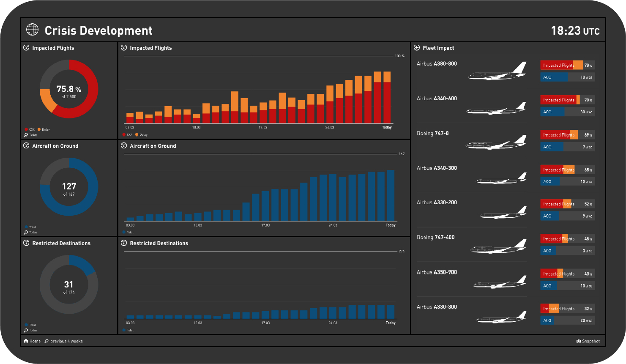The width and height of the screenshot is (626, 364).
Task: Click the Airbus A380-800 aircraft silhouette
Action: pyautogui.click(x=498, y=71)
